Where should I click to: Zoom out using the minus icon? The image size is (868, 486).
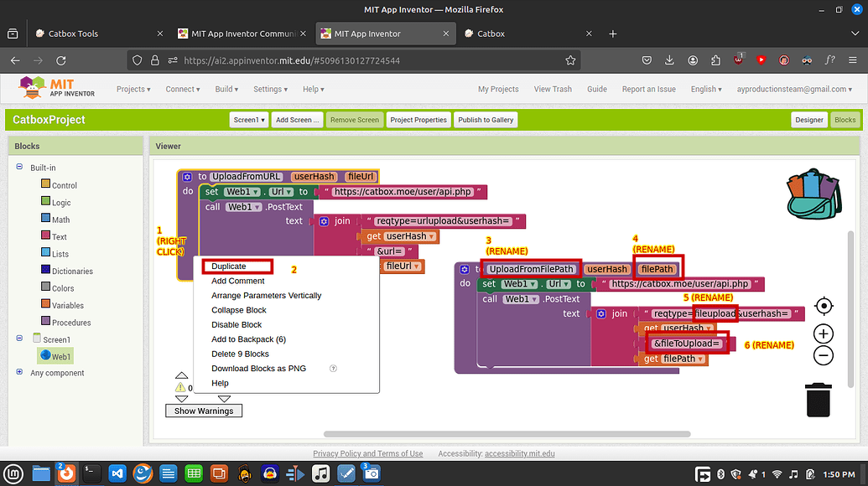(x=823, y=355)
